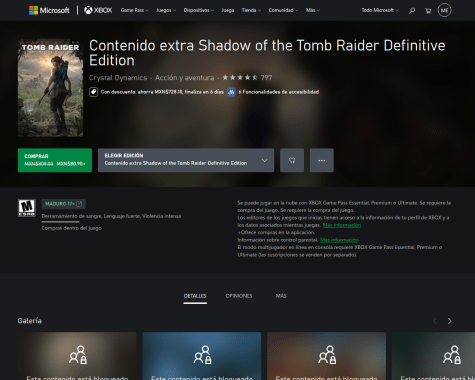Open the Elegir edición dropdown

tap(186, 160)
